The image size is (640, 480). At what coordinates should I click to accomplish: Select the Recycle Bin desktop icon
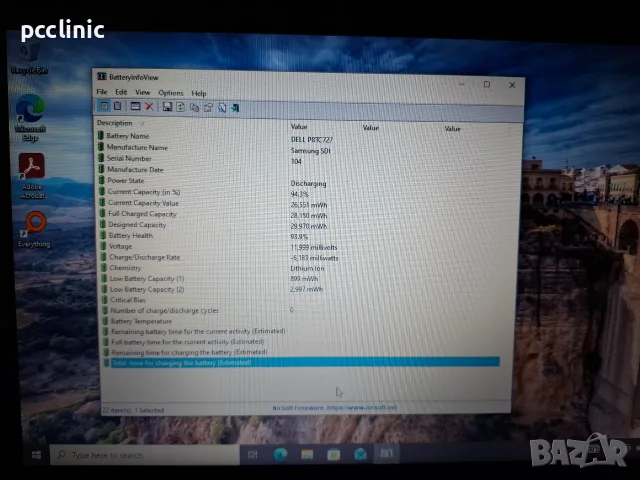29,59
